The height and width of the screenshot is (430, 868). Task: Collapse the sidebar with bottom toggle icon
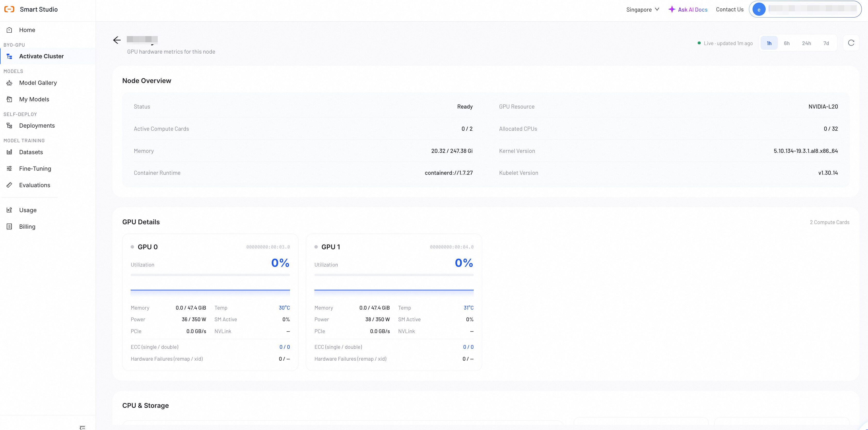coord(82,427)
